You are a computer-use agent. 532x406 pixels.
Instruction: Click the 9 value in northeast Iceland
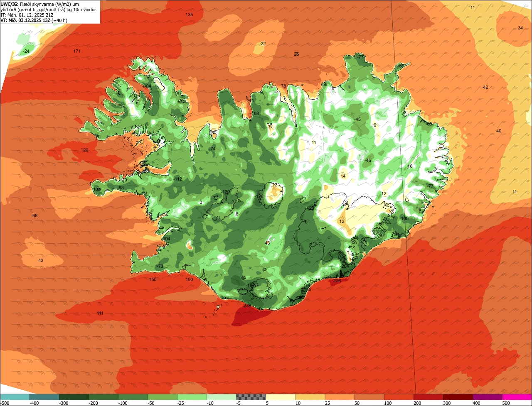coord(374,125)
